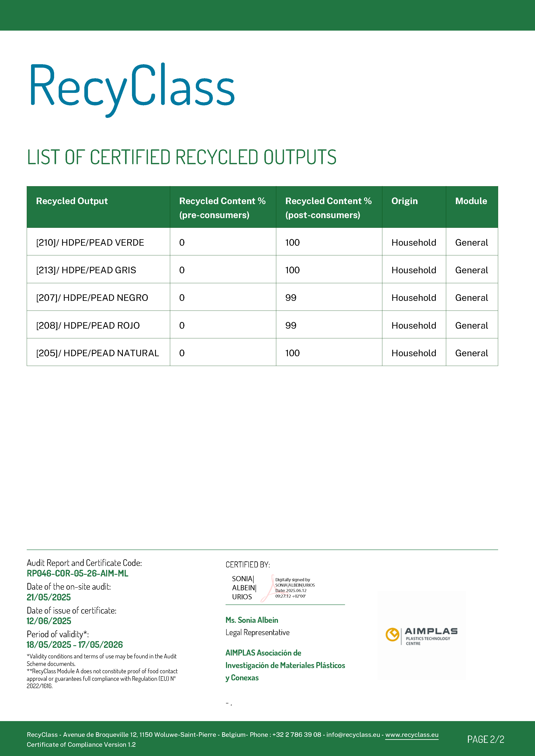The height and width of the screenshot is (756, 535).
Task: Select the HDPE/PEAD VERDE row cell
Action: tap(90, 243)
